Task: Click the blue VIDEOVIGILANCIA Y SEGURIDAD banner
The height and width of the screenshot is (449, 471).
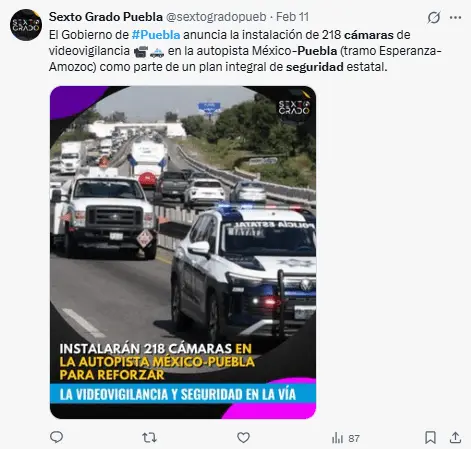Action: (x=183, y=394)
